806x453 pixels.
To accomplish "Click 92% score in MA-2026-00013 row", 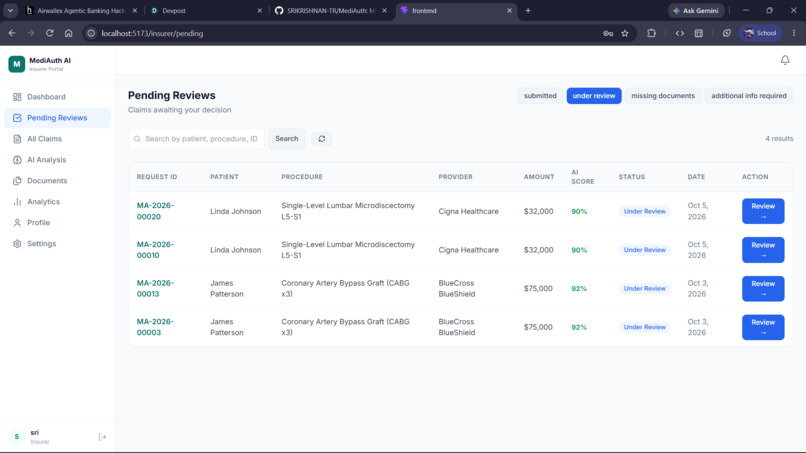I will (x=579, y=288).
